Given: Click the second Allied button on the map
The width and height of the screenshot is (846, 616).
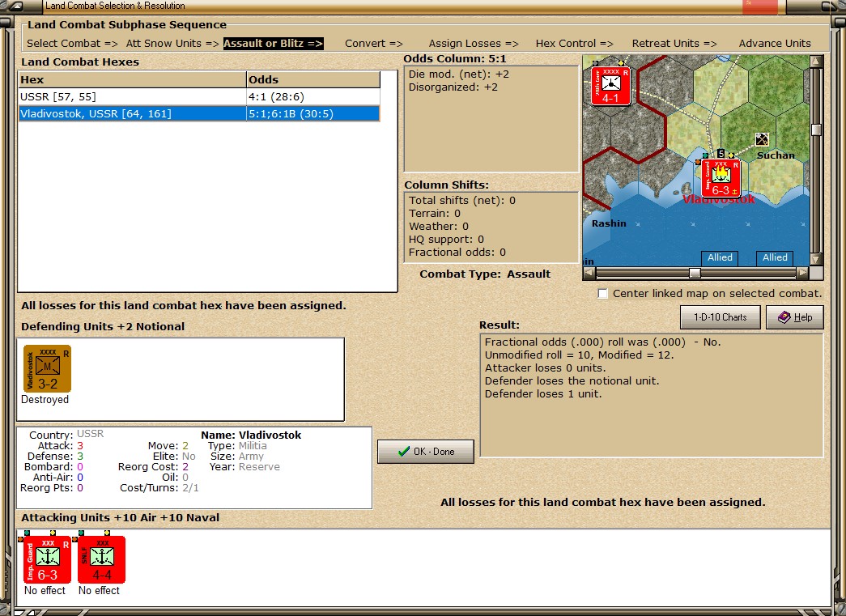Looking at the screenshot, I should 775,258.
